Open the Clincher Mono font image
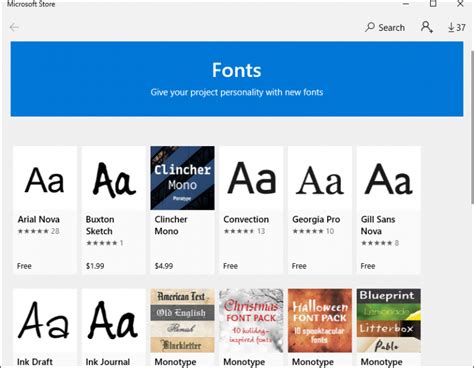The height and width of the screenshot is (368, 474). [182, 178]
